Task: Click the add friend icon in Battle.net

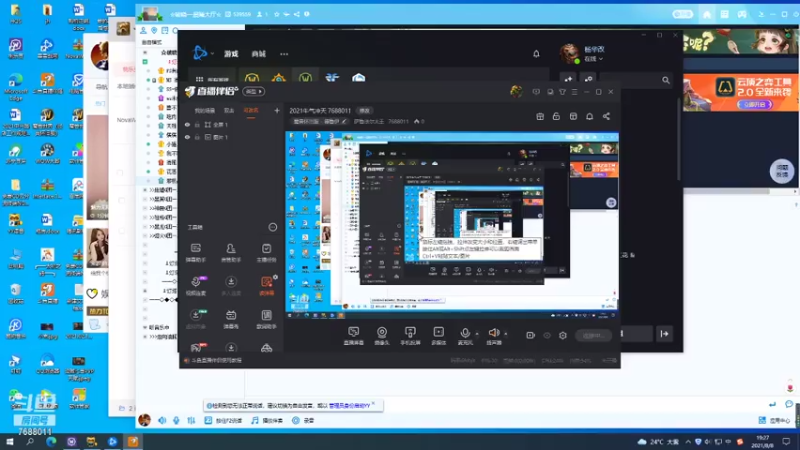Action: (568, 80)
